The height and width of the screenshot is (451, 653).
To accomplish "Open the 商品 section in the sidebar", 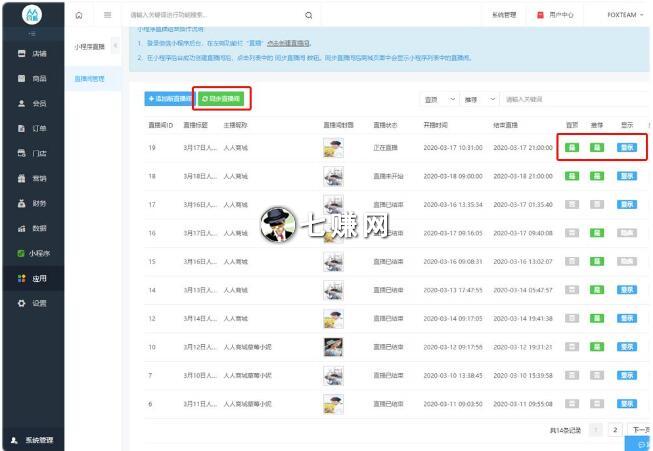I will 32,78.
